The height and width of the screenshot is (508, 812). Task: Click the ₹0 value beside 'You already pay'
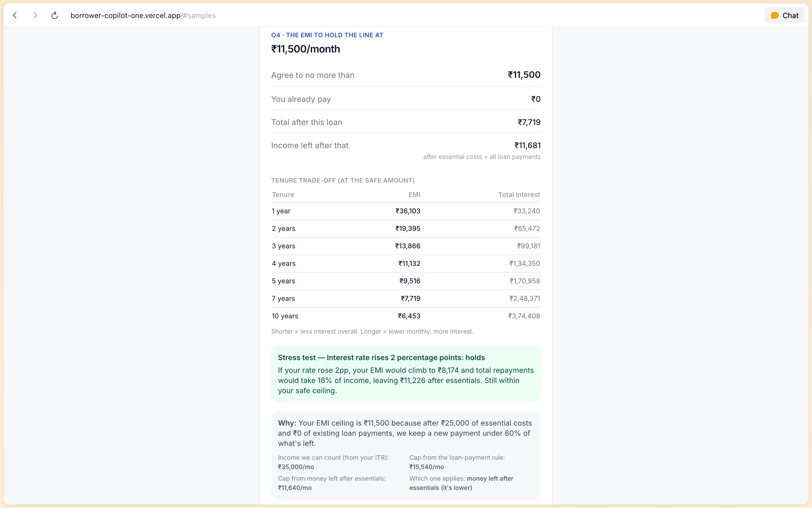tap(536, 99)
